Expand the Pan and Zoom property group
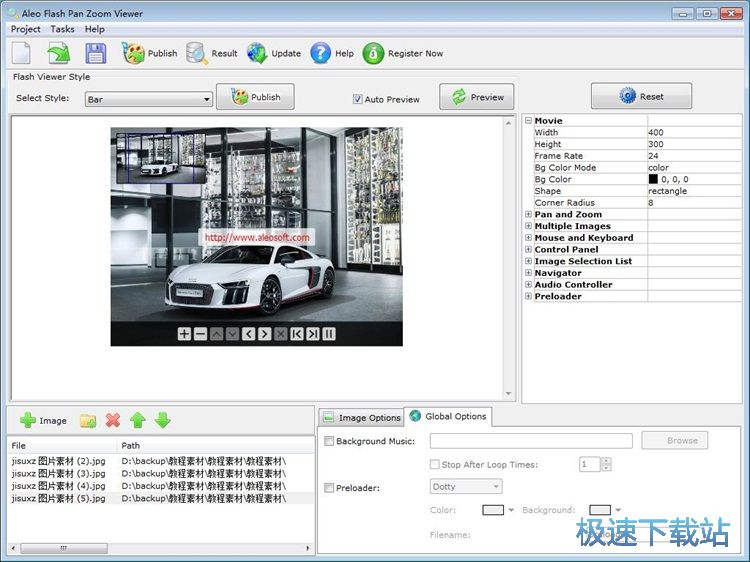Image resolution: width=750 pixels, height=562 pixels. (528, 214)
